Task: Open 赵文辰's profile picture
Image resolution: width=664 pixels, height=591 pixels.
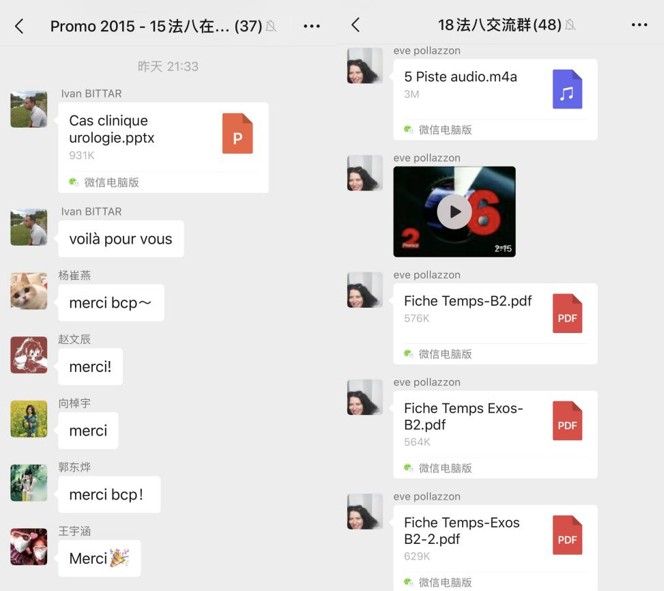Action: 29,355
